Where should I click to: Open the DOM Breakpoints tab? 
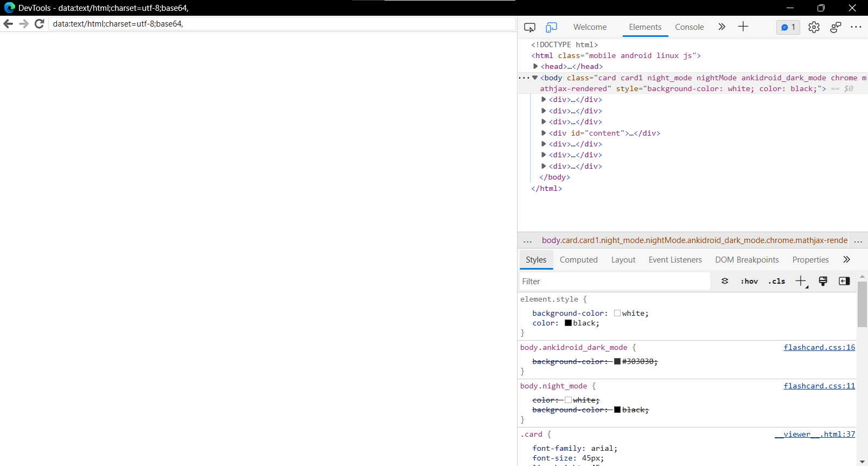[x=747, y=260]
